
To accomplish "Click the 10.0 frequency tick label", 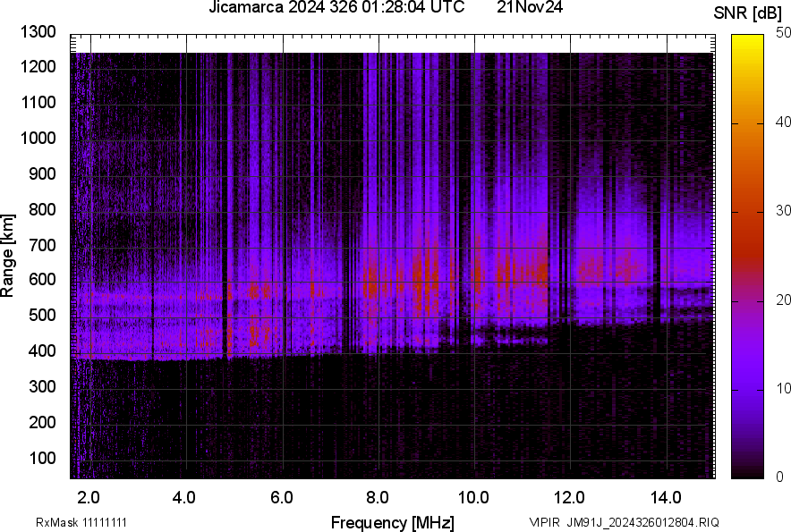I will (x=472, y=496).
